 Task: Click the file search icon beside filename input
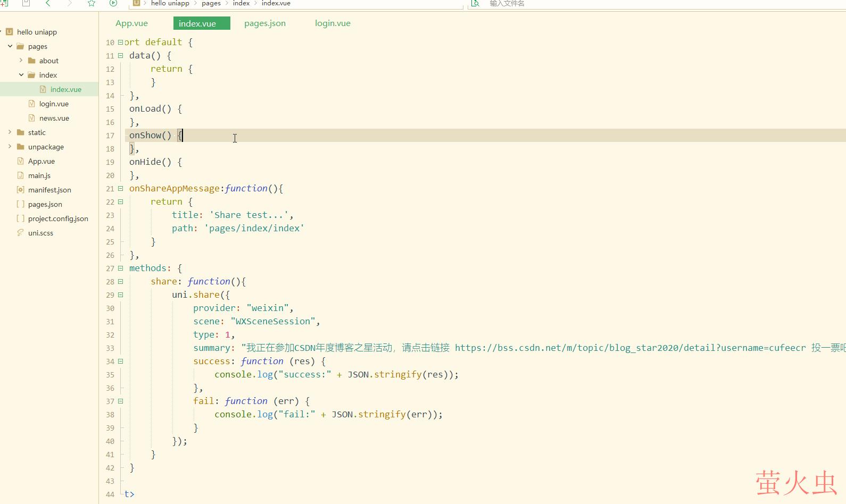[475, 3]
